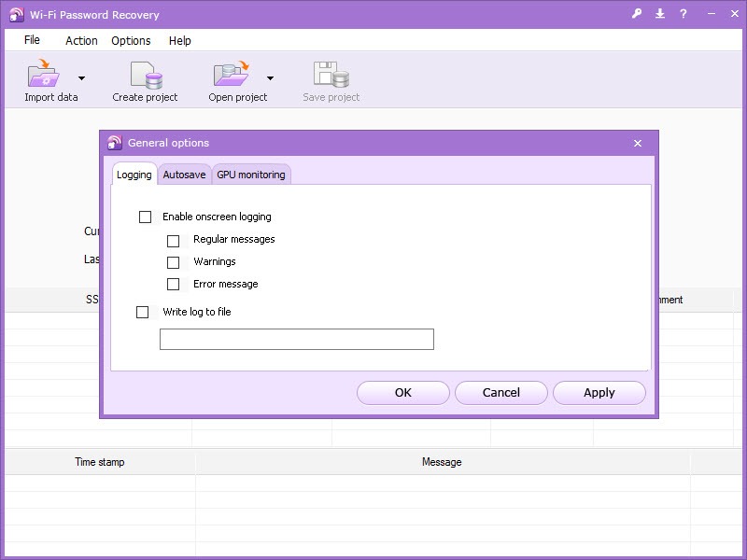Tick the Regular messages checkbox
This screenshot has width=747, height=560.
(x=174, y=241)
